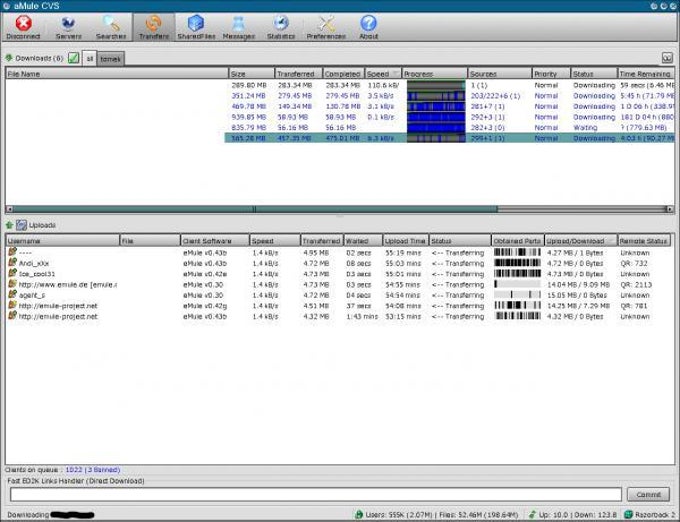Click the Disconnect toolbar icon

(x=23, y=27)
